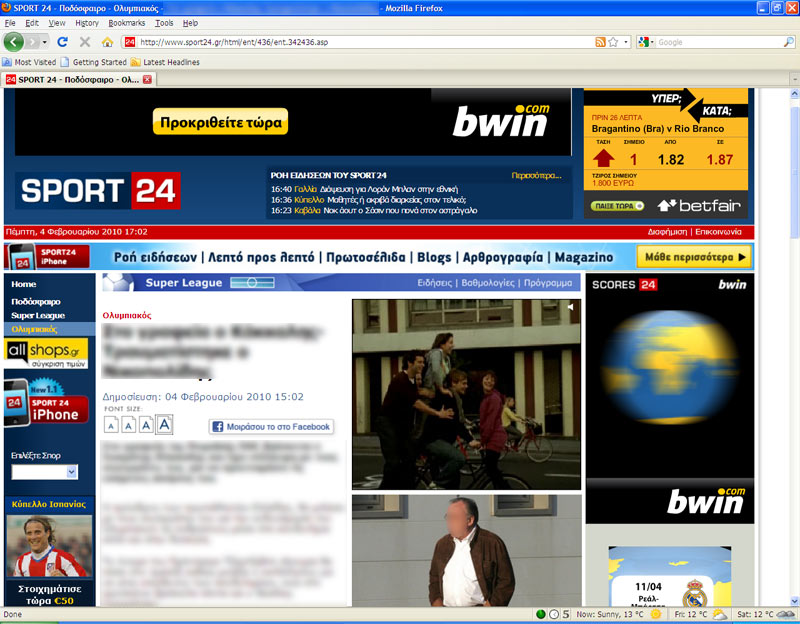Open Ροή ειδήσεων in the top navigation
The height and width of the screenshot is (624, 800).
(x=155, y=257)
